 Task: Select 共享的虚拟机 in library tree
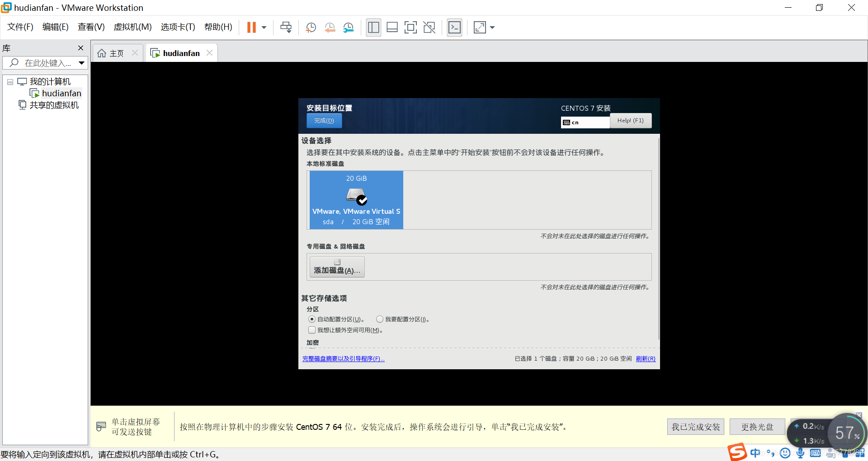pos(54,105)
